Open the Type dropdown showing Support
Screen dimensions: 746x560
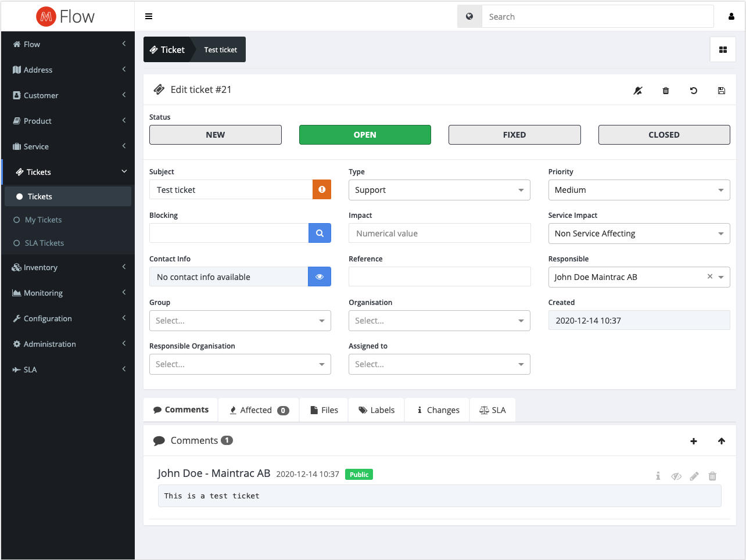(x=439, y=190)
